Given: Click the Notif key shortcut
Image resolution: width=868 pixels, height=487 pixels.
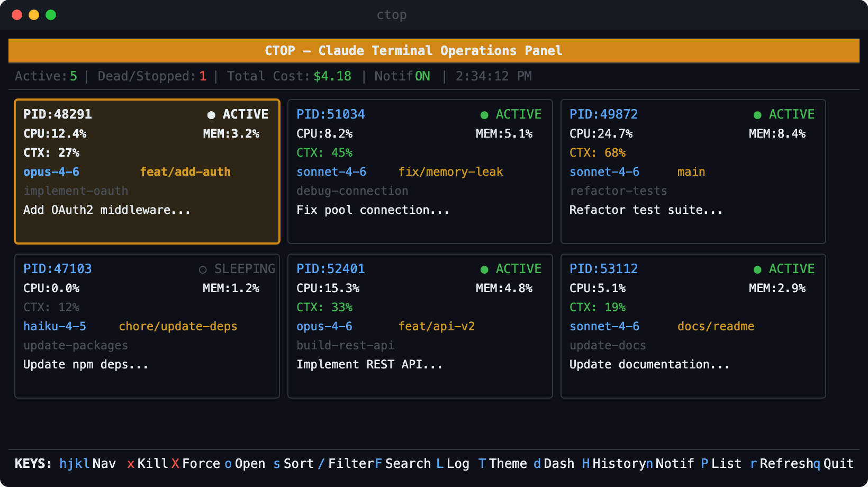Looking at the screenshot, I should tap(671, 464).
